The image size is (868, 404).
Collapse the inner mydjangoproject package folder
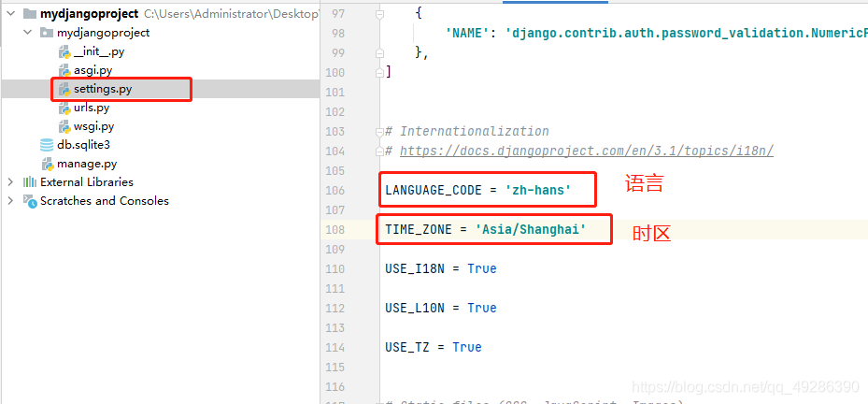pyautogui.click(x=28, y=33)
